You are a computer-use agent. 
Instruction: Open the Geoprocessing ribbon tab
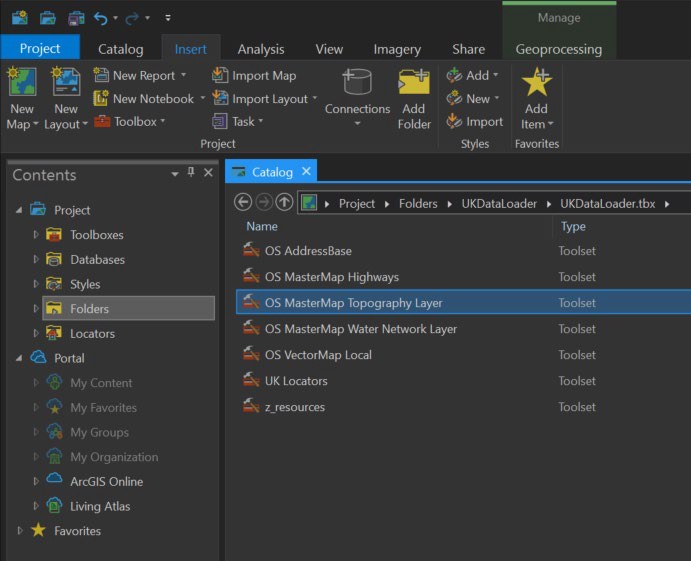(559, 49)
